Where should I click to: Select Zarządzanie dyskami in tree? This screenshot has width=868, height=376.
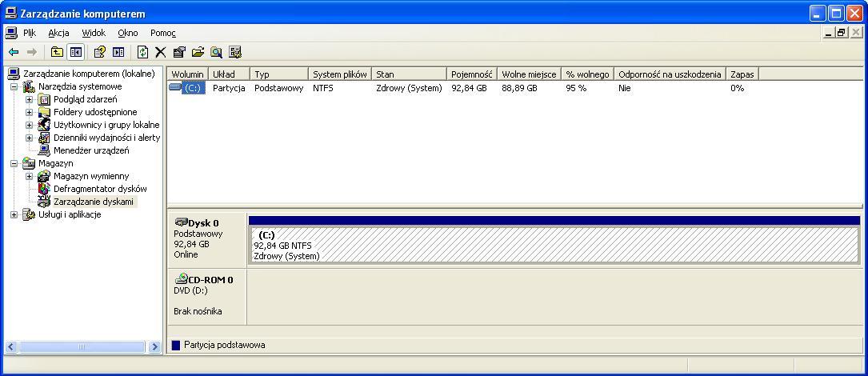click(x=94, y=202)
